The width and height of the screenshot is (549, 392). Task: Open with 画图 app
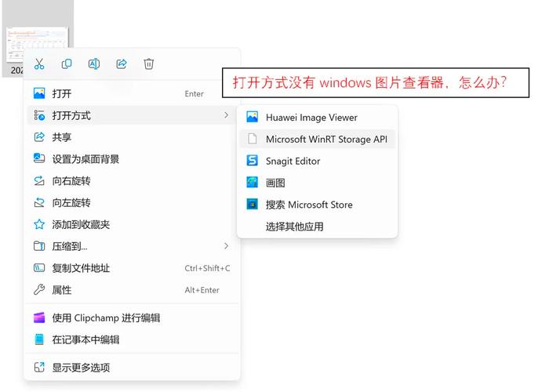pyautogui.click(x=317, y=183)
